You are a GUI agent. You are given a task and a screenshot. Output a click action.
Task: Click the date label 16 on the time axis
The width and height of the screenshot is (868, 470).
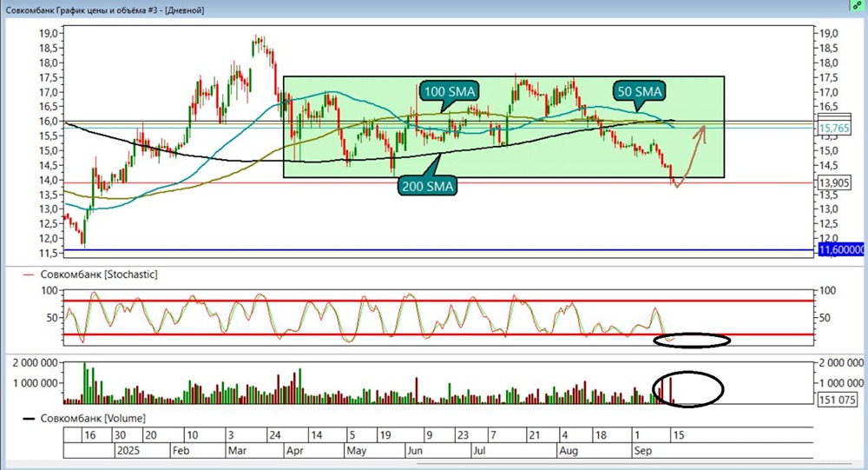point(89,435)
